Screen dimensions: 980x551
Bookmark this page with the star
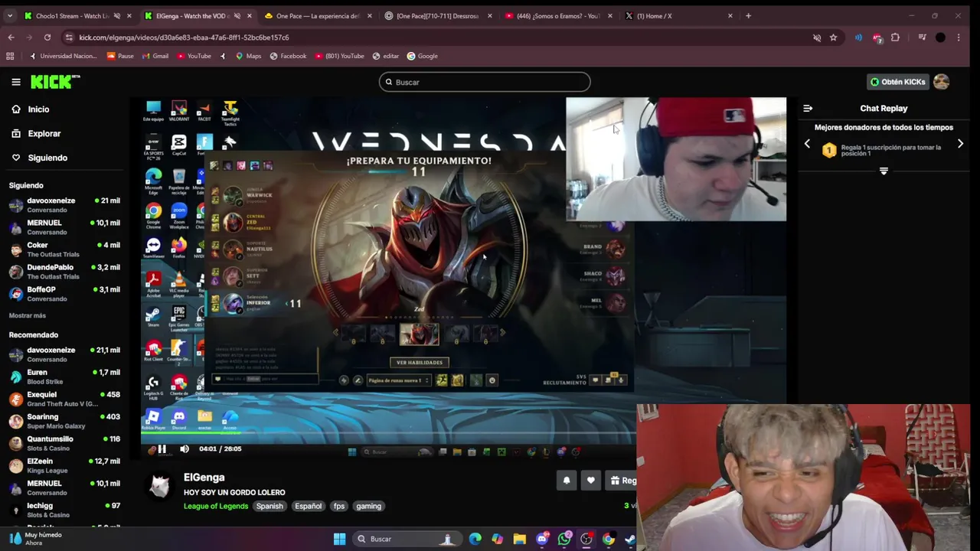click(x=833, y=37)
